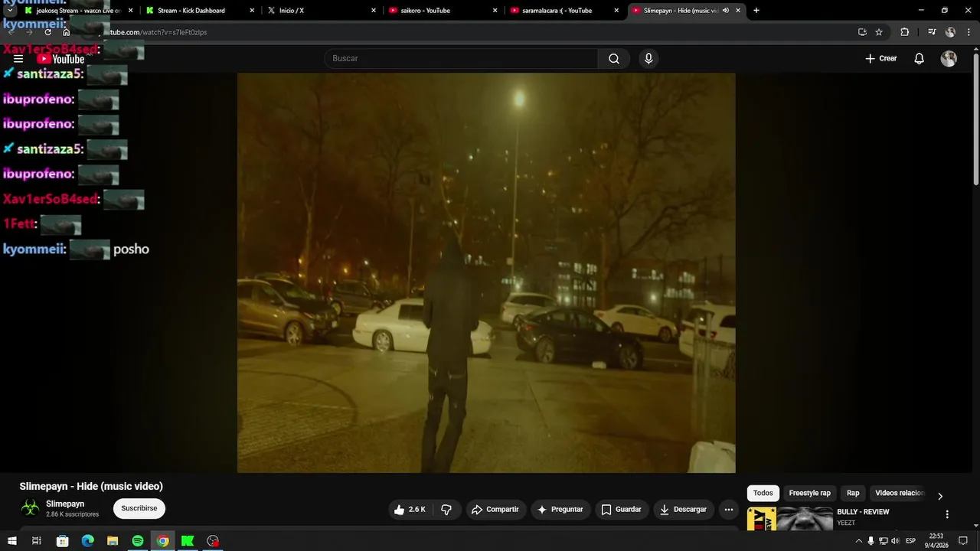Like the video with 2.6 K likes
This screenshot has height=551, width=980.
click(x=410, y=510)
